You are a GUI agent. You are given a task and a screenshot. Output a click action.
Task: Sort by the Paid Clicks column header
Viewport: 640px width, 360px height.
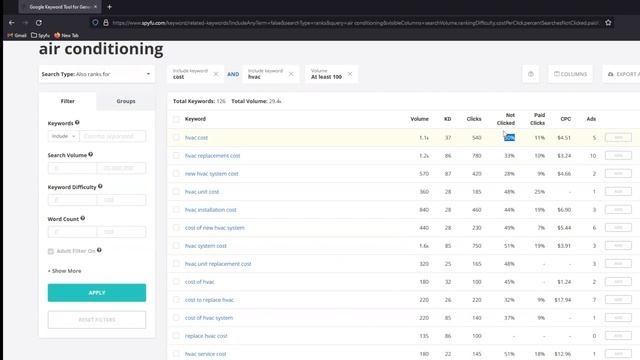click(x=537, y=119)
